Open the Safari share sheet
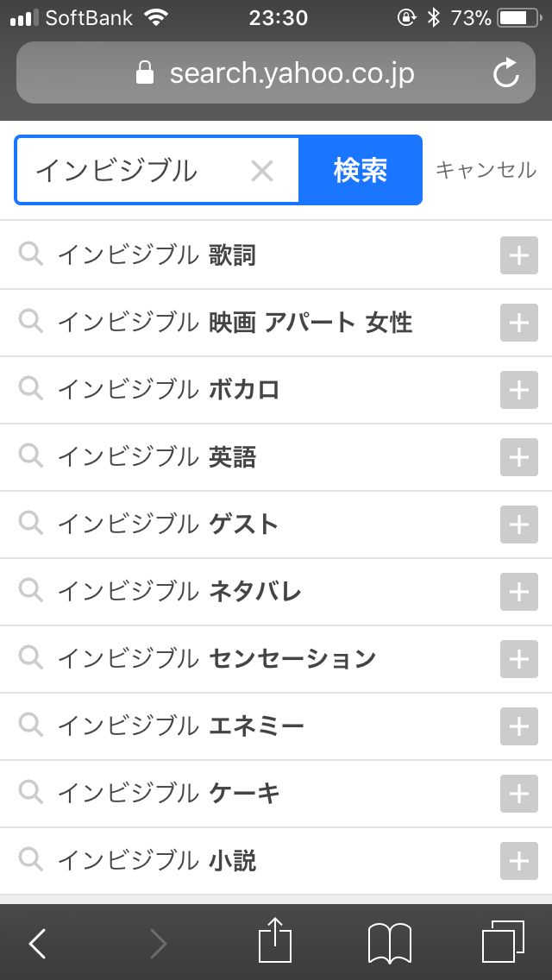552x980 pixels. coord(275,942)
